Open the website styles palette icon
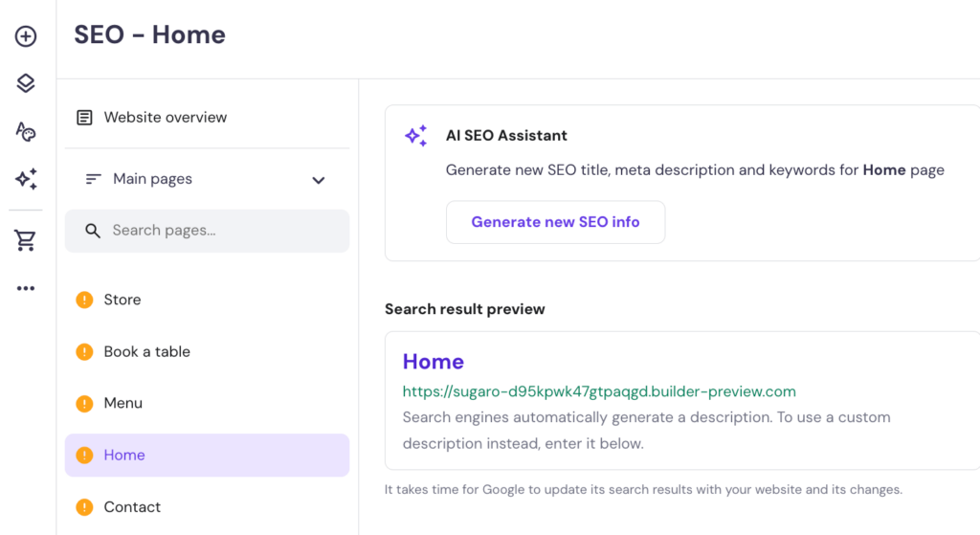980x535 pixels. [26, 131]
